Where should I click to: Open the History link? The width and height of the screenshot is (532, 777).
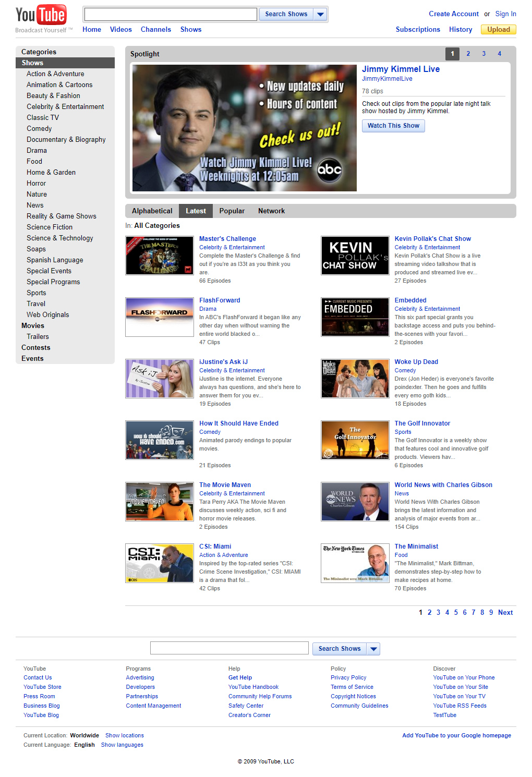tap(461, 30)
